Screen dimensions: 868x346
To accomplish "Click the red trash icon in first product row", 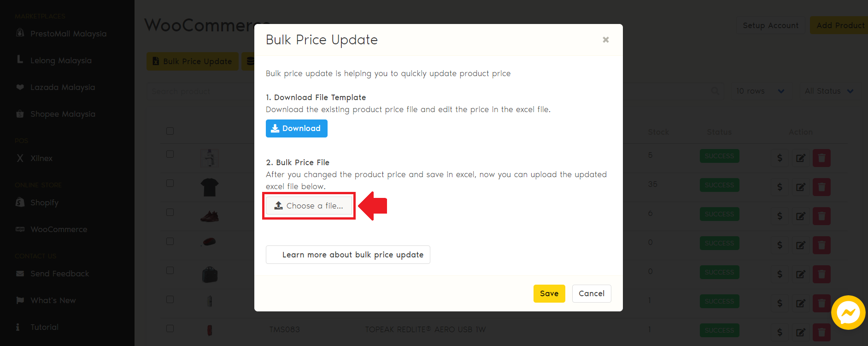I will pos(821,158).
